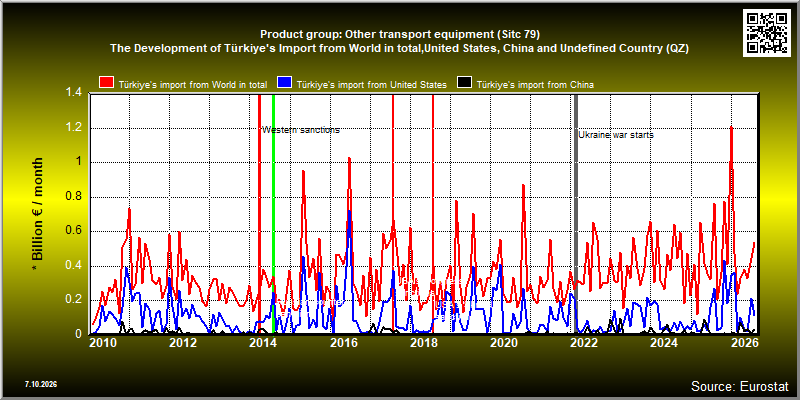Screen dimensions: 800x400
Task: Click the date stamp 7.10.2026
Action: [x=41, y=384]
